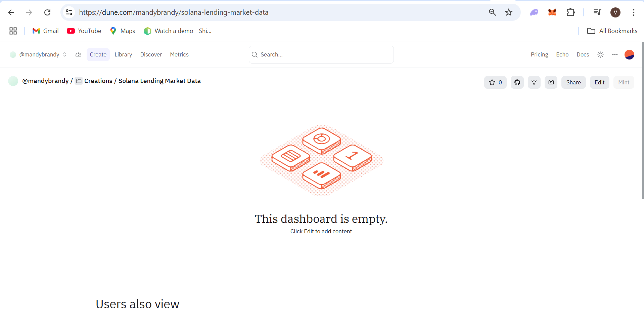
Task: Open the performance gauge icon beside the username
Action: [x=78, y=54]
